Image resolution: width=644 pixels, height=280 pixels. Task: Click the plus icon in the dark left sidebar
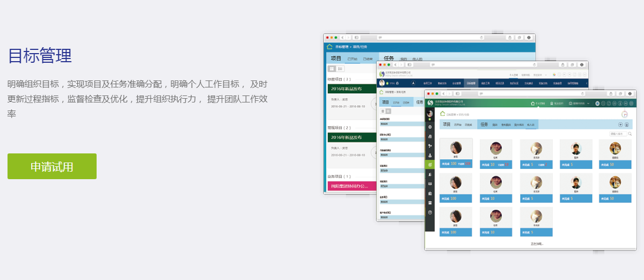[430, 127]
